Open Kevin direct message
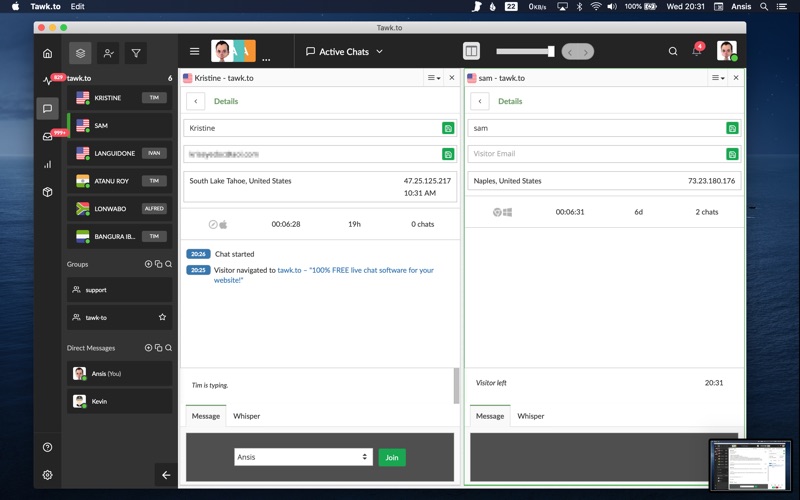Viewport: 800px width, 500px height. click(x=119, y=402)
